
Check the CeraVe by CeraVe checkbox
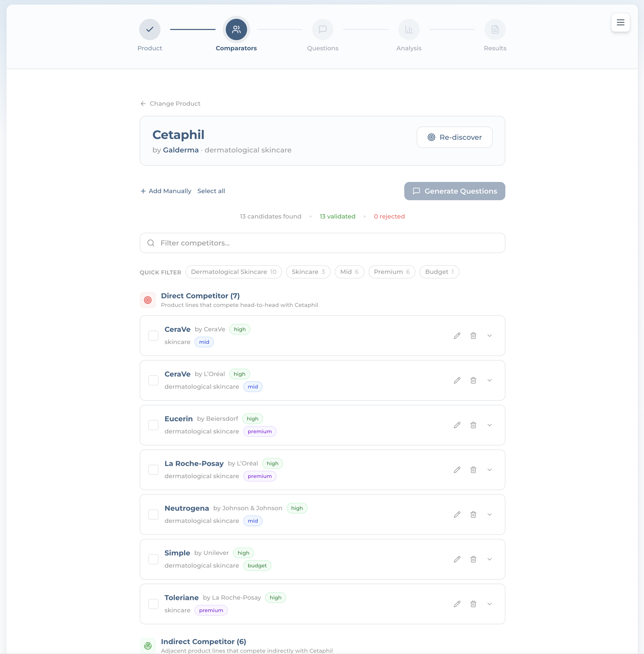(x=153, y=336)
